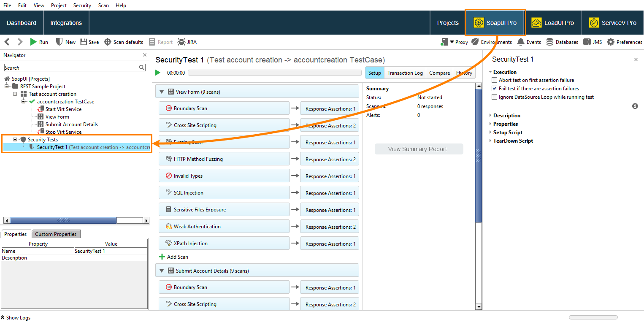Open the Dashboard page
The height and width of the screenshot is (322, 644).
pos(22,23)
